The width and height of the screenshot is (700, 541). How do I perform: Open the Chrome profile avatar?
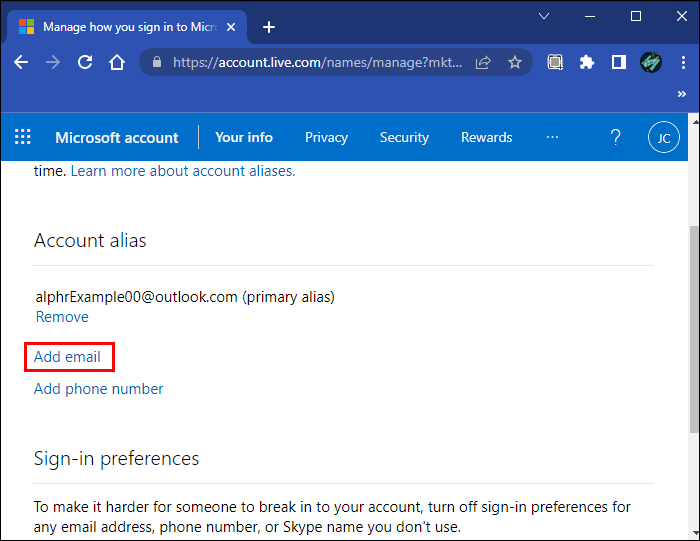pyautogui.click(x=650, y=62)
